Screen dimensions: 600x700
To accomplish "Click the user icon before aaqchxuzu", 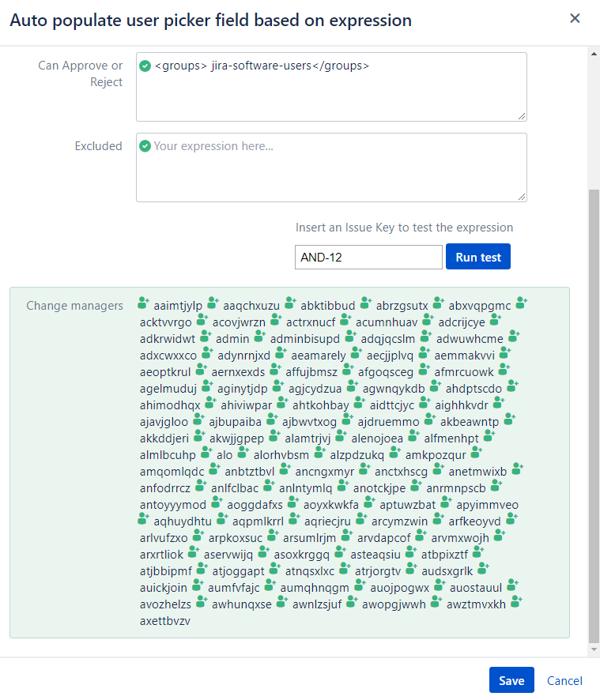I will [x=213, y=303].
